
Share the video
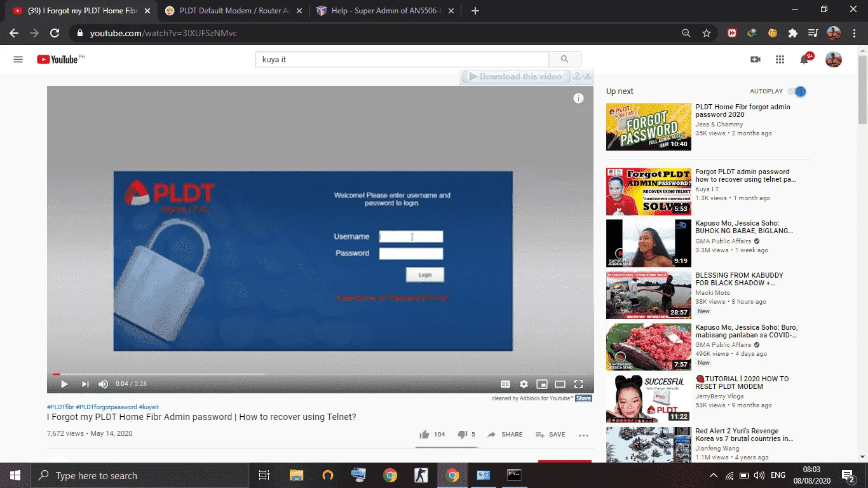click(505, 435)
